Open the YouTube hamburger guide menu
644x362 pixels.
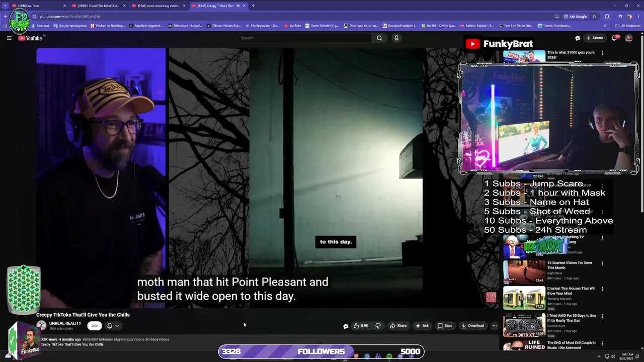click(x=9, y=38)
